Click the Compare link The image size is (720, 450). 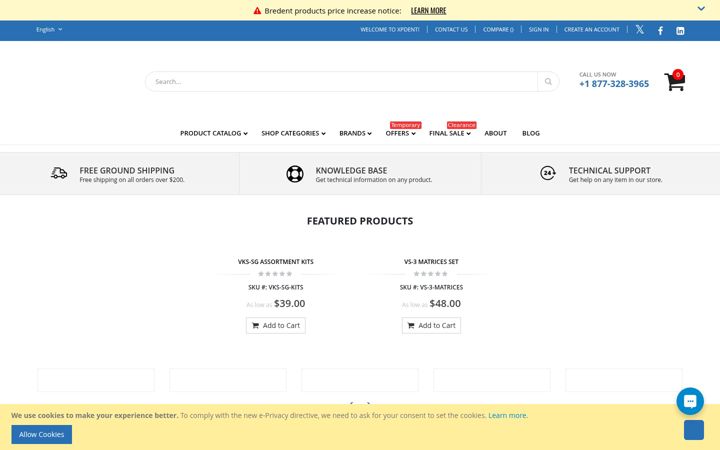click(x=498, y=29)
